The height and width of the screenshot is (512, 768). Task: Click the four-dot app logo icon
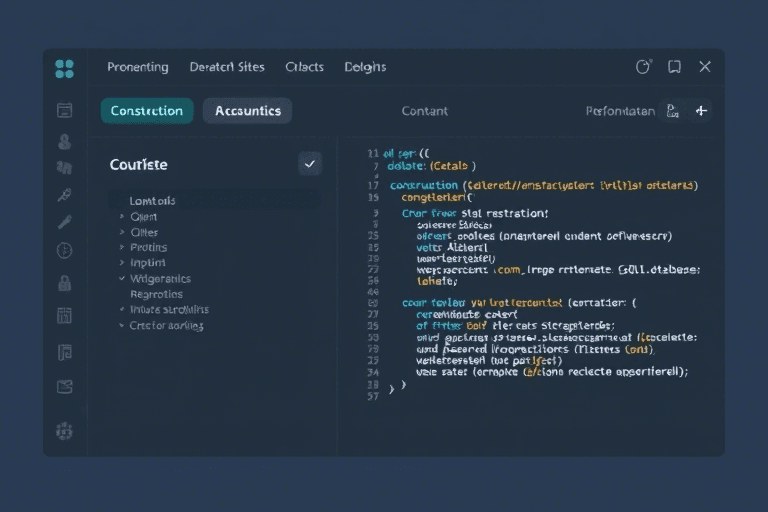pos(64,68)
